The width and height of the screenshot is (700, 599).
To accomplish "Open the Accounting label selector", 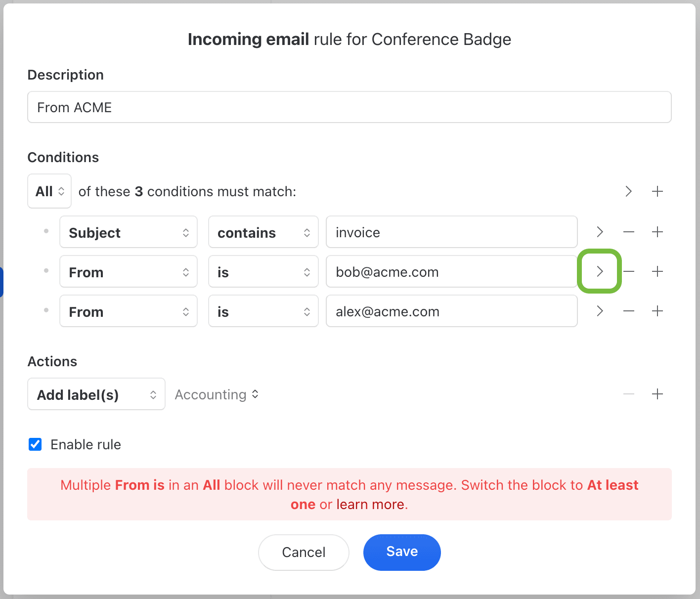I will 217,394.
